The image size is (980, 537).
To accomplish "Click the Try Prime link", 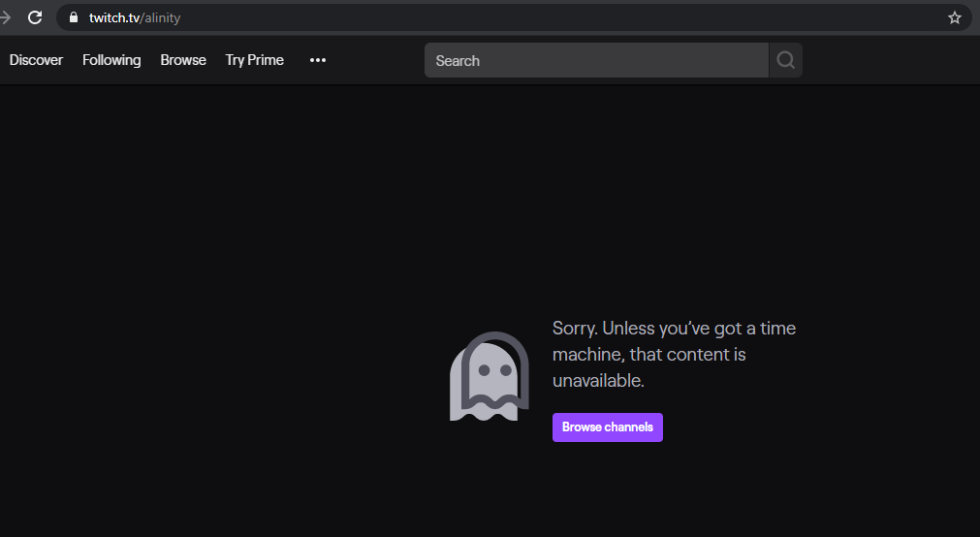I will (255, 60).
